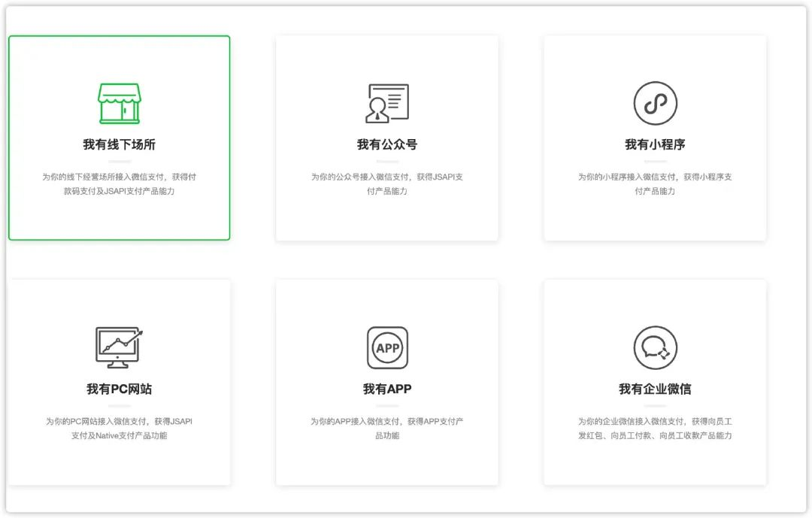
Task: Click the official account profile icon
Action: pyautogui.click(x=387, y=103)
